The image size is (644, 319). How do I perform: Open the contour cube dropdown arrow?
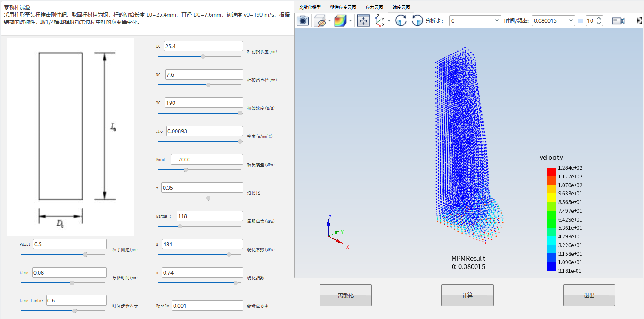click(350, 20)
